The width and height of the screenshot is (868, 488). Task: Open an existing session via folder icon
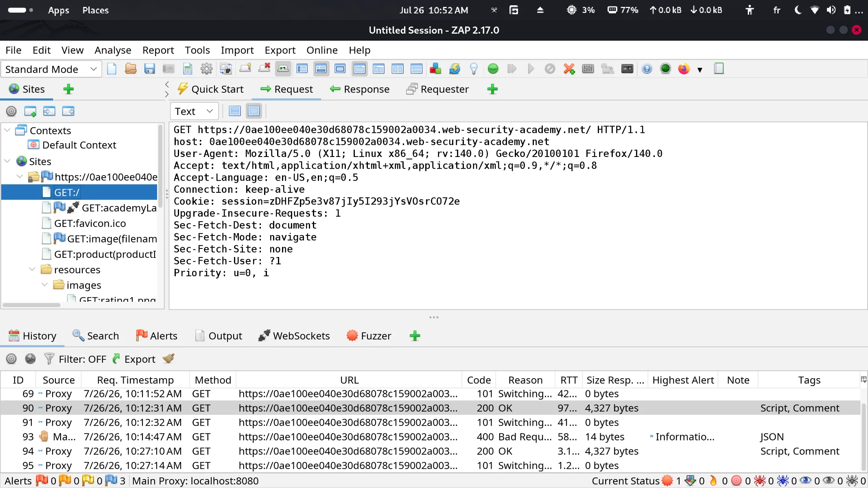pyautogui.click(x=131, y=69)
